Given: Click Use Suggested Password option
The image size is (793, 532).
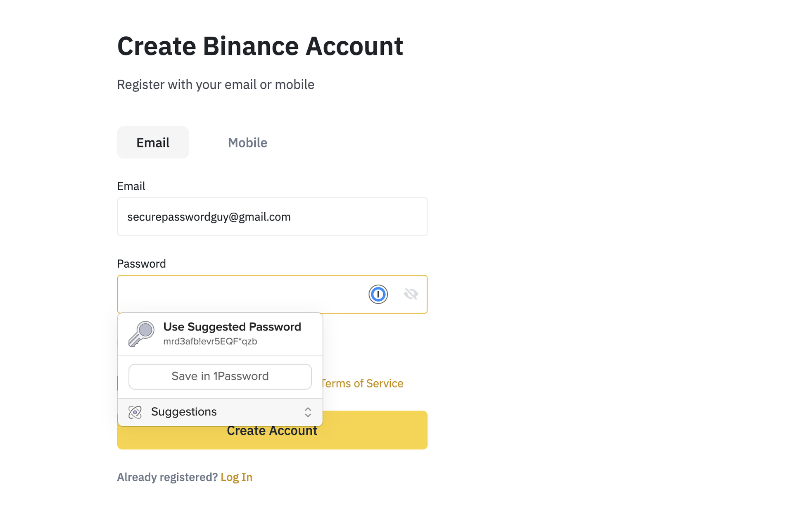Looking at the screenshot, I should (x=220, y=332).
